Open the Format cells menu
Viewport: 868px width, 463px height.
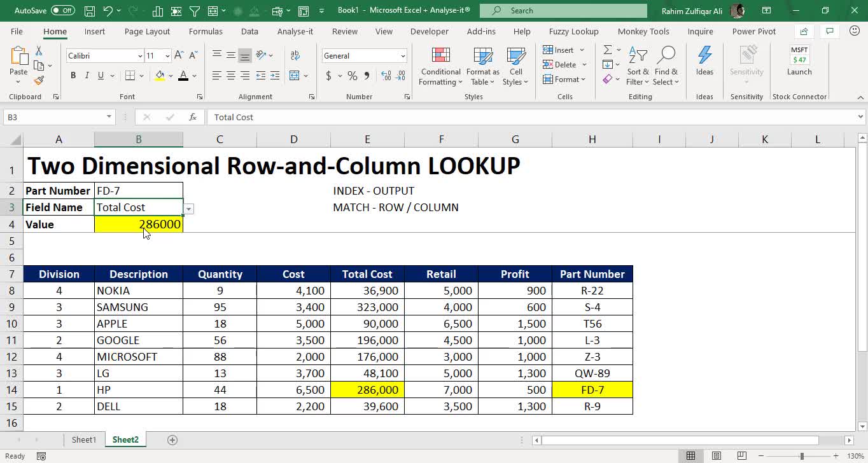564,79
